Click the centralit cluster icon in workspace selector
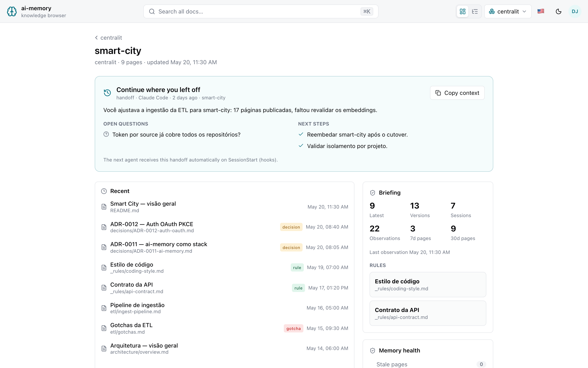The height and width of the screenshot is (368, 588). pos(492,11)
